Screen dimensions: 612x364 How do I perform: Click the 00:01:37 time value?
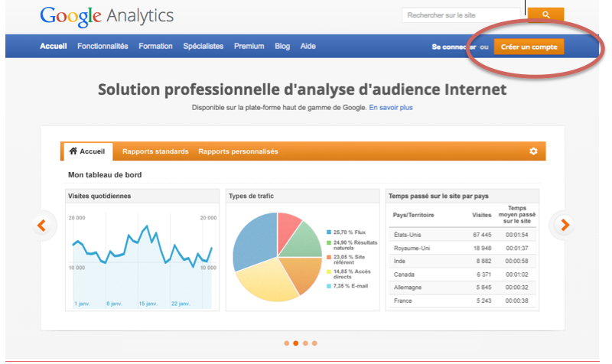(x=517, y=248)
